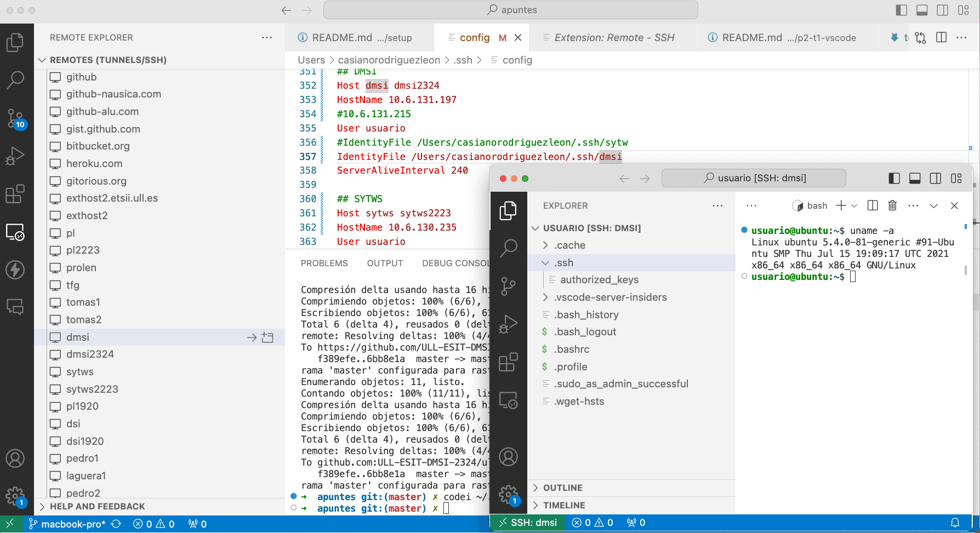Image resolution: width=980 pixels, height=533 pixels.
Task: Connect to dmsi in new window
Action: 267,337
